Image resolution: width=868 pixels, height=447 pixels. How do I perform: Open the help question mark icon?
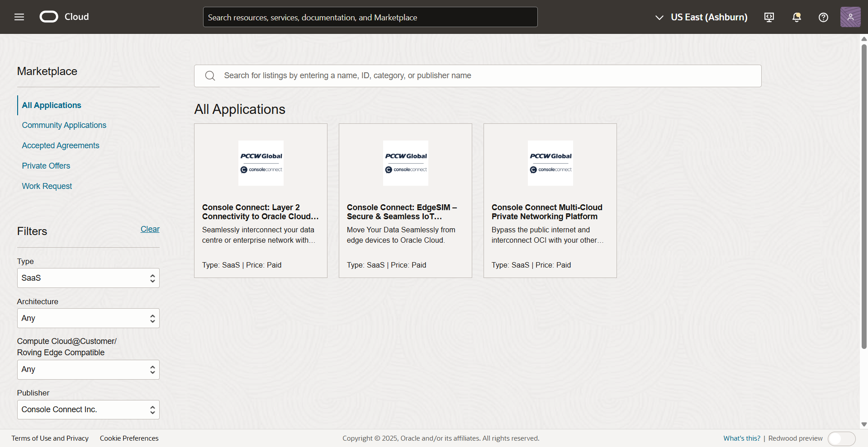(823, 17)
